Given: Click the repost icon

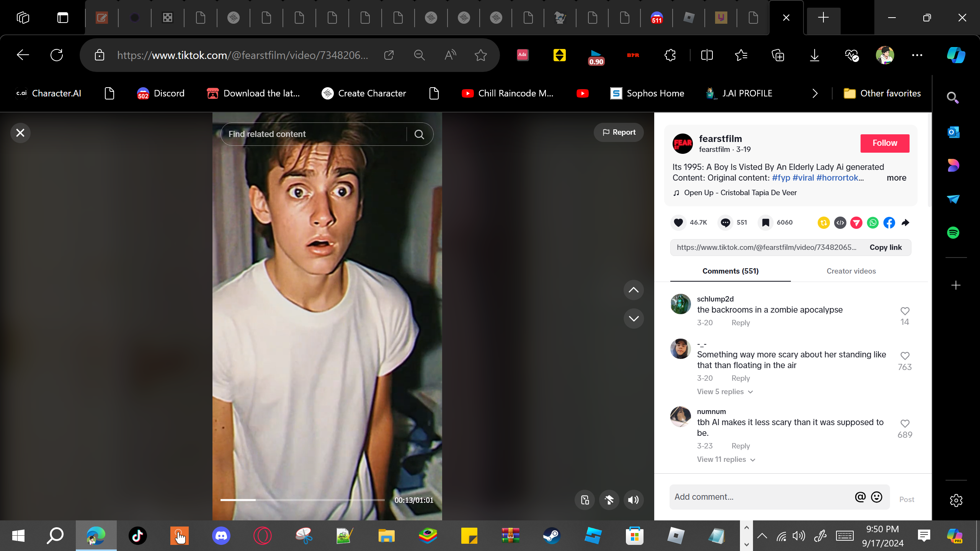Looking at the screenshot, I should pyautogui.click(x=823, y=222).
